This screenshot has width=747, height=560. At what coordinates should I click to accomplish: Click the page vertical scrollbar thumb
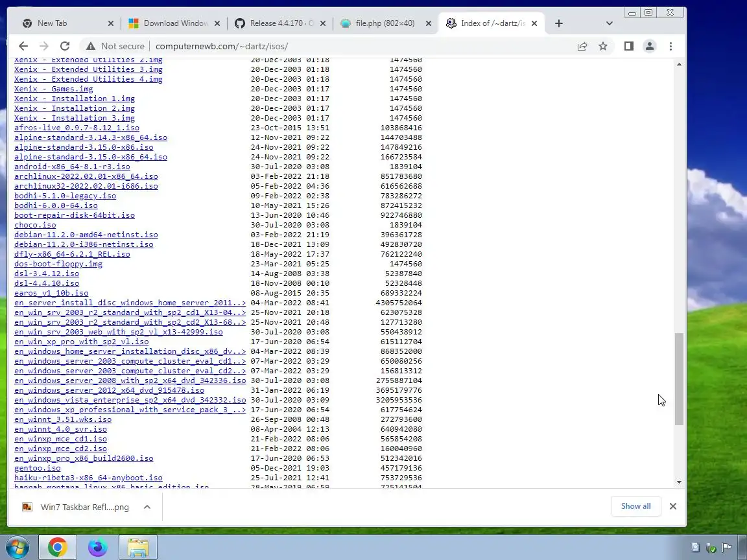(x=679, y=379)
